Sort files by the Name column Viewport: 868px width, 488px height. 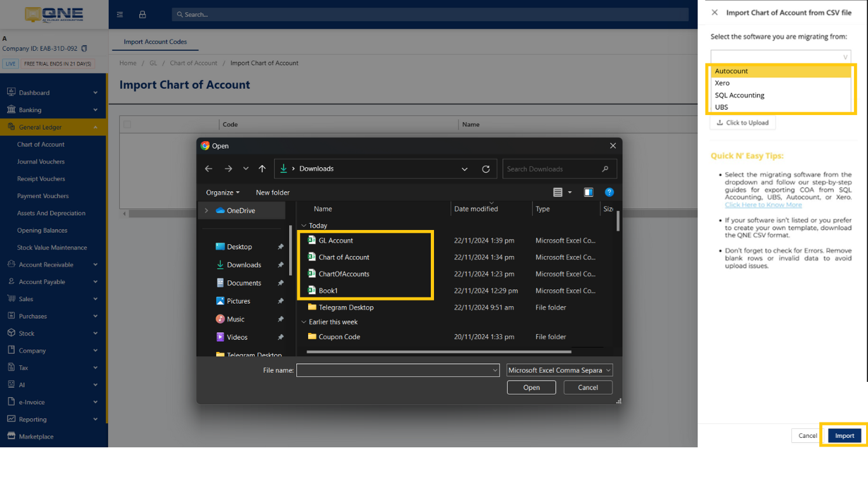click(x=323, y=209)
